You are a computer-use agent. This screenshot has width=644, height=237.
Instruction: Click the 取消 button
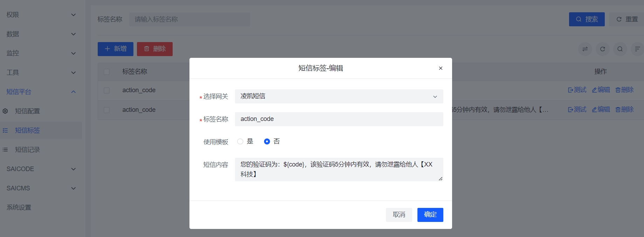[399, 215]
